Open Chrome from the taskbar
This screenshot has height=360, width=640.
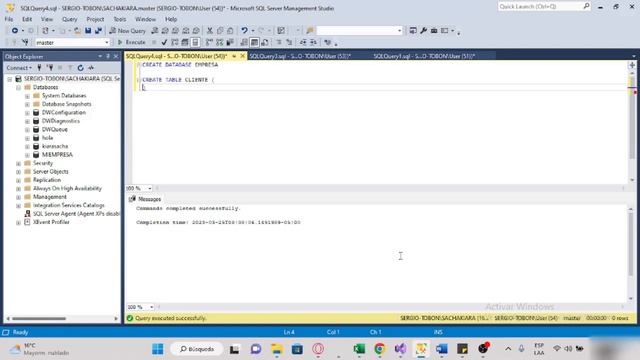[380, 349]
